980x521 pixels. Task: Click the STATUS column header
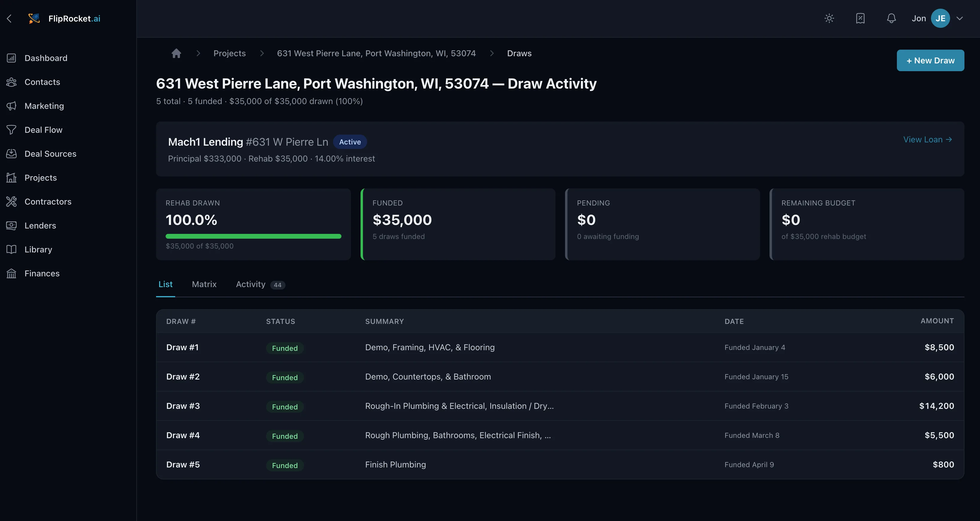pyautogui.click(x=281, y=322)
